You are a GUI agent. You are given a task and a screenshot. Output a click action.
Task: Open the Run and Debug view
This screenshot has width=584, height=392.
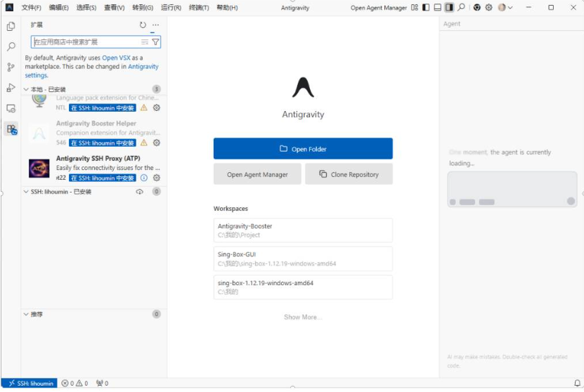(x=11, y=88)
